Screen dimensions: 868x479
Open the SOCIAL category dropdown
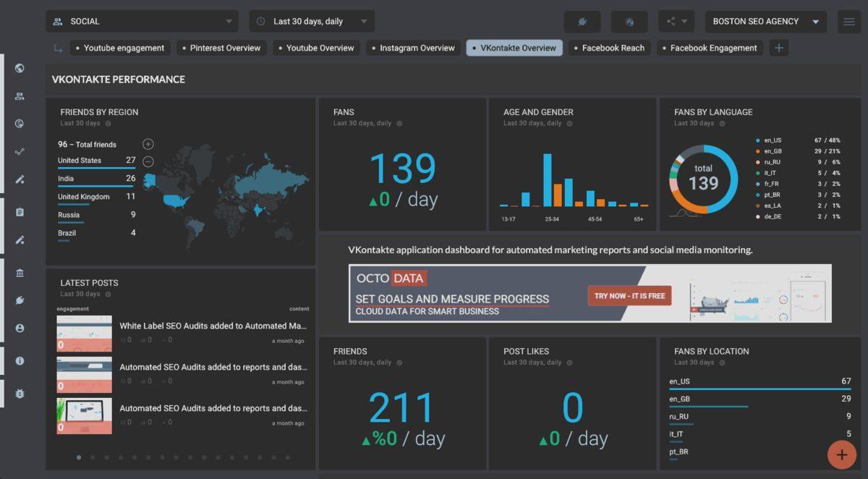tap(142, 22)
